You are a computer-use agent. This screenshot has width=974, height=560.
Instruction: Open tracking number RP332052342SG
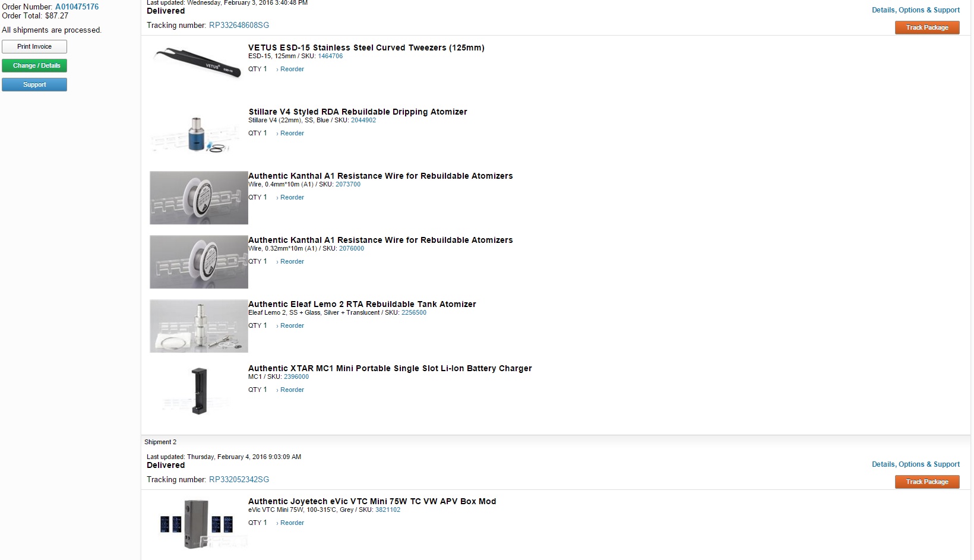(x=239, y=479)
